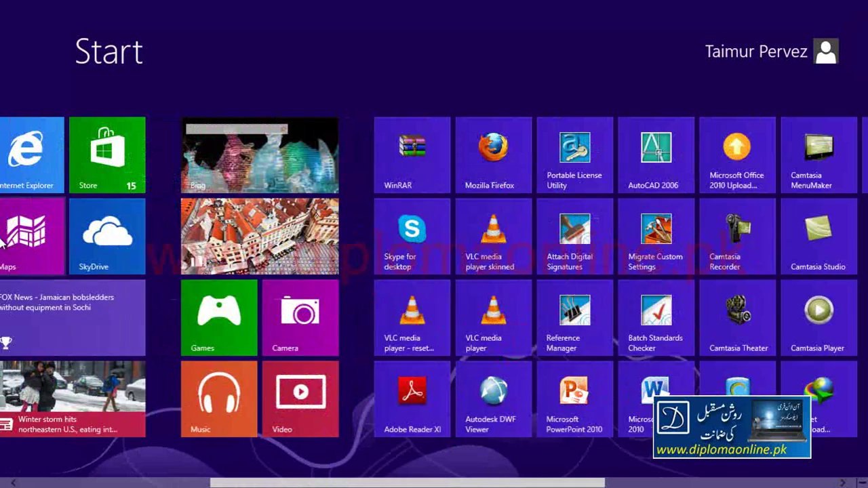Launch AutoCAD 2006
868x488 pixels.
pos(656,155)
